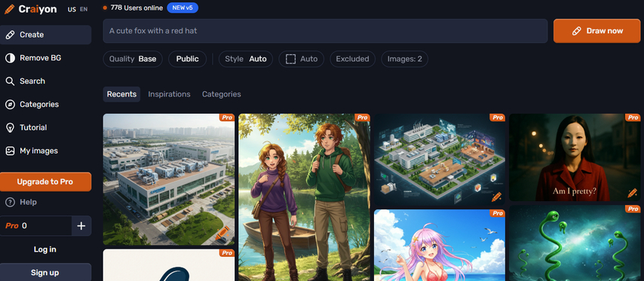The height and width of the screenshot is (281, 644).
Task: Open the aspect ratio Auto selector
Action: [x=302, y=59]
